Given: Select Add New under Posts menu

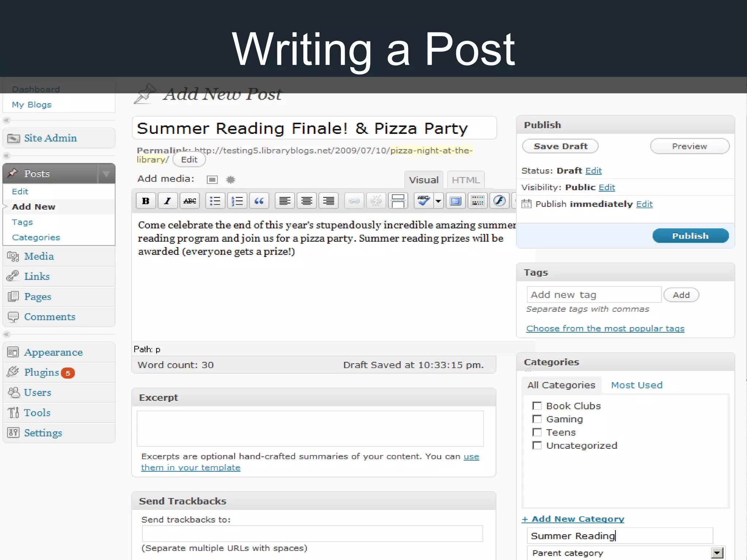Looking at the screenshot, I should (x=34, y=207).
